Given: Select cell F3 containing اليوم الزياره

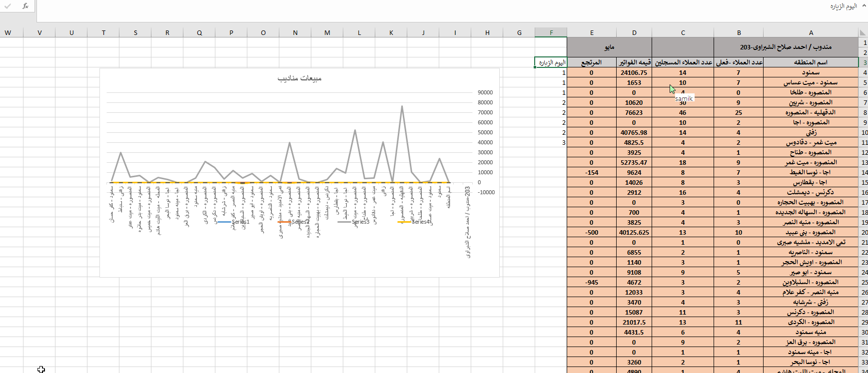Looking at the screenshot, I should (551, 62).
